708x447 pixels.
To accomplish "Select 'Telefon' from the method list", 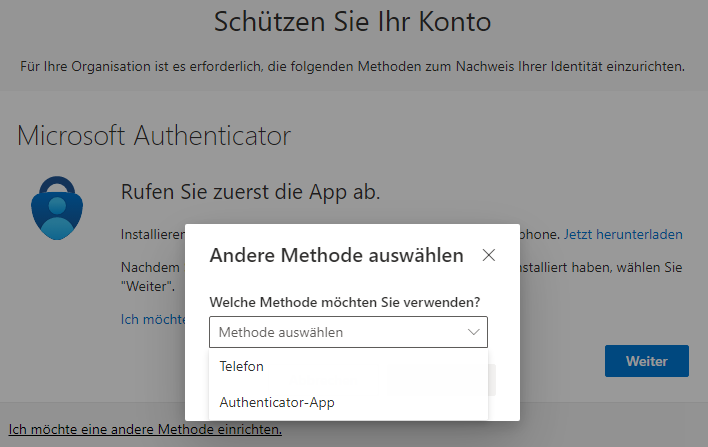I will click(242, 367).
